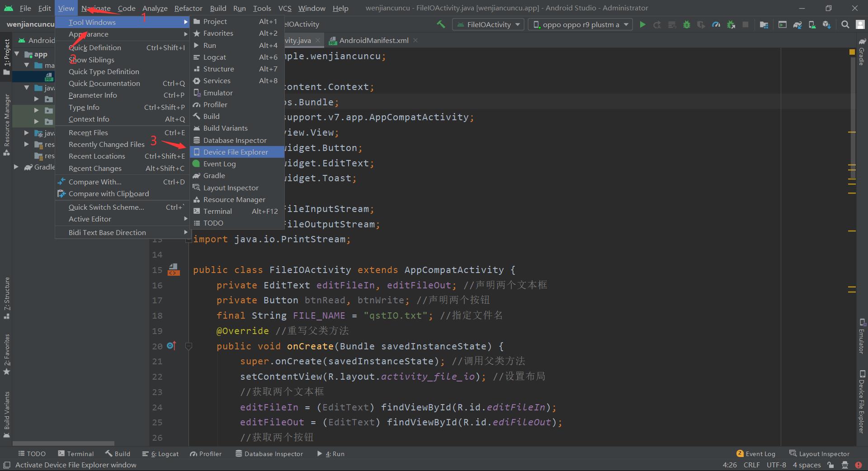
Task: Select Logcat menu entry in Tool Windows submenu
Action: click(236, 57)
